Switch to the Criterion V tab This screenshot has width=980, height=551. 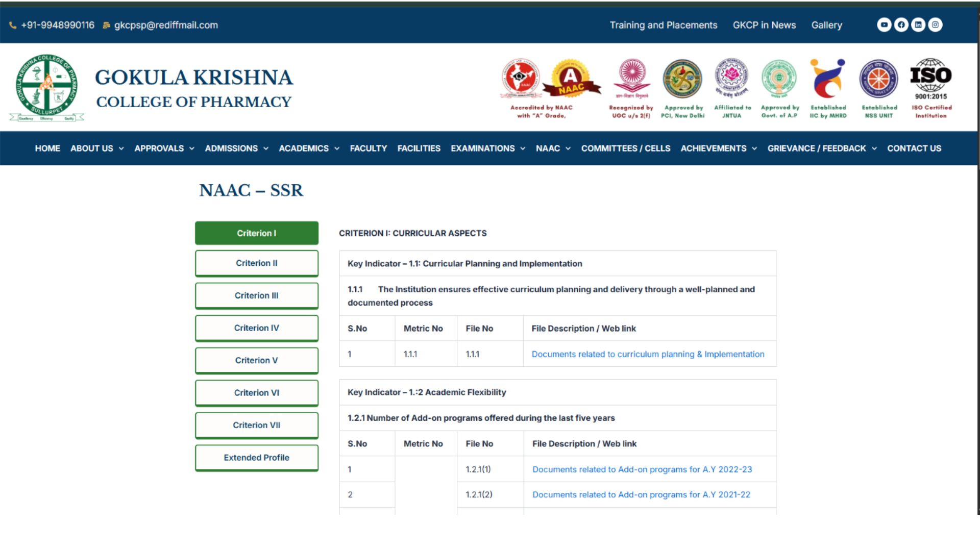point(257,361)
